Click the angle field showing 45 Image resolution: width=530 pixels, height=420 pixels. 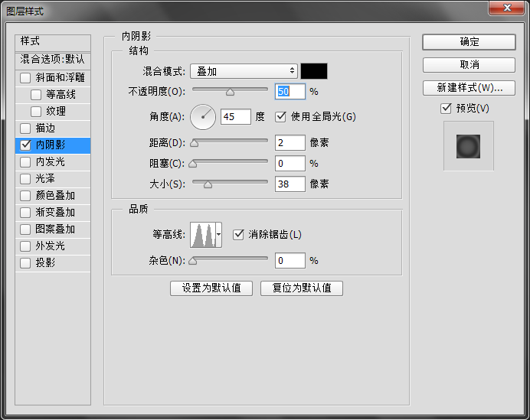(236, 117)
